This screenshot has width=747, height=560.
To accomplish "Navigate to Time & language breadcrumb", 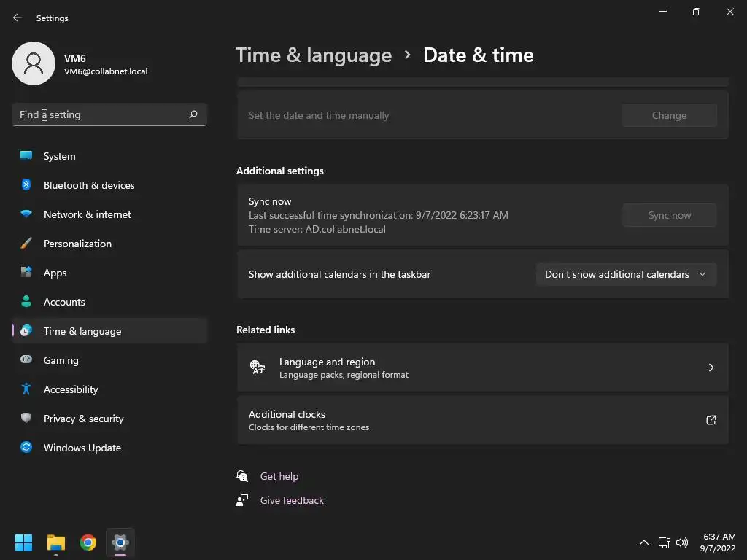I will 314,55.
